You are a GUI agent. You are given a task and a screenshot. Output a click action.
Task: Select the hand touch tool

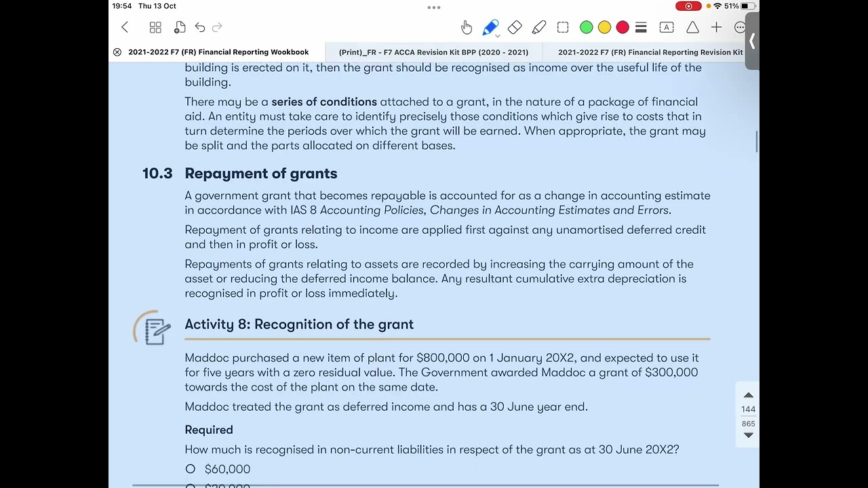tap(467, 27)
